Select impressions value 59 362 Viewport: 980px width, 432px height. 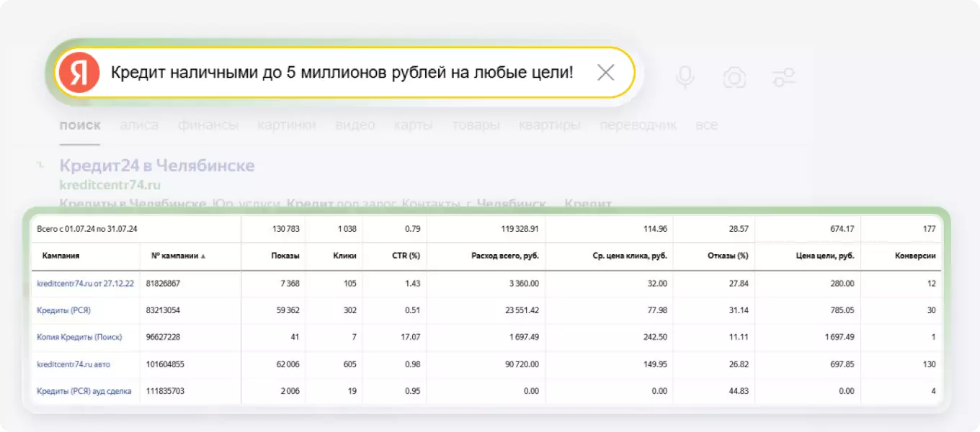pyautogui.click(x=286, y=310)
